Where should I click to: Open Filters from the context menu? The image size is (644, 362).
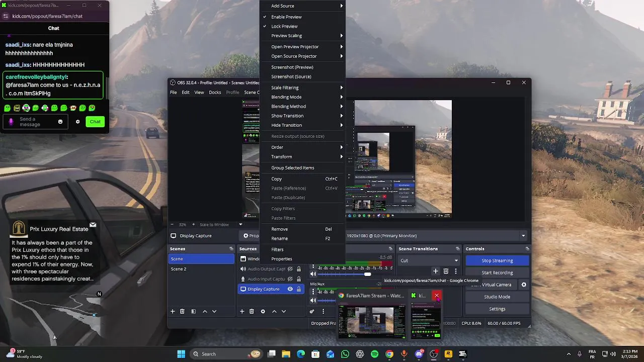point(302,250)
